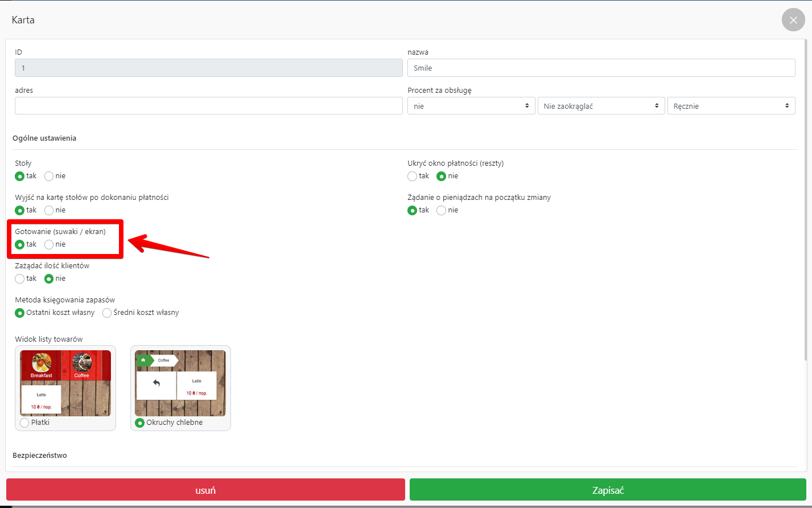The width and height of the screenshot is (812, 508).
Task: Click the dialog's vertical scrollbar
Action: 806,199
